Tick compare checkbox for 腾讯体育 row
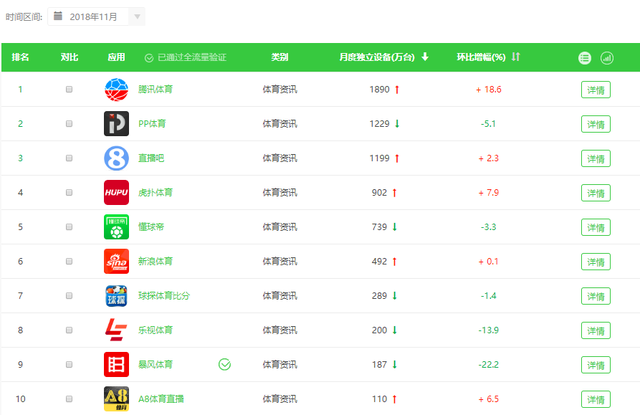 (x=69, y=89)
